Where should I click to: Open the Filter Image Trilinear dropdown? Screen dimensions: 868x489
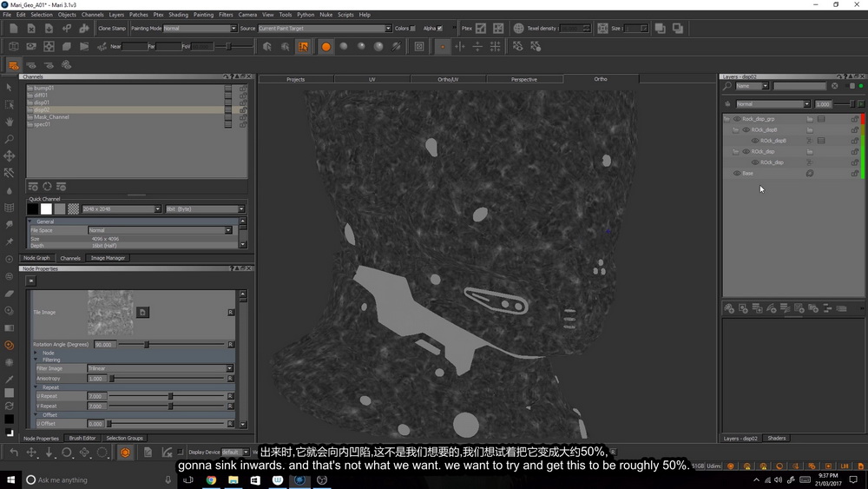click(x=160, y=368)
